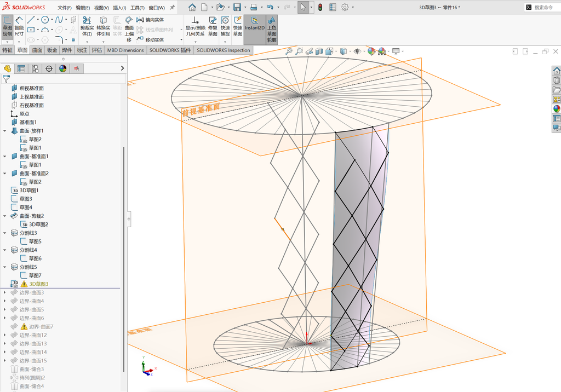Pin the menu bar with pushpin
Image resolution: width=561 pixels, height=392 pixels.
[172, 7]
